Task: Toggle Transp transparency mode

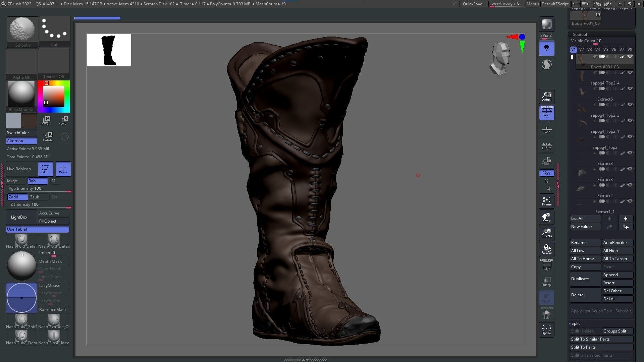Action: (x=546, y=281)
